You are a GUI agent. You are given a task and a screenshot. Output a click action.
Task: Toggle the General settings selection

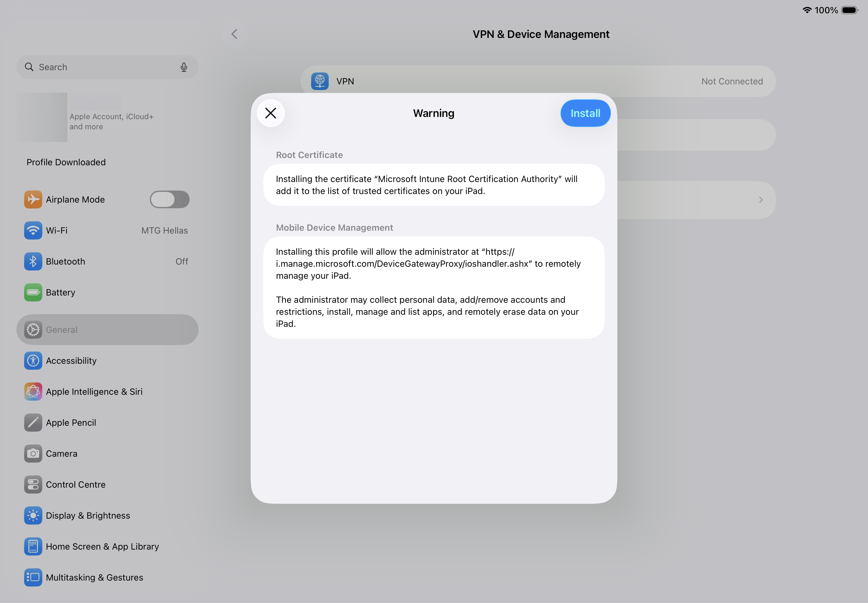click(x=107, y=329)
